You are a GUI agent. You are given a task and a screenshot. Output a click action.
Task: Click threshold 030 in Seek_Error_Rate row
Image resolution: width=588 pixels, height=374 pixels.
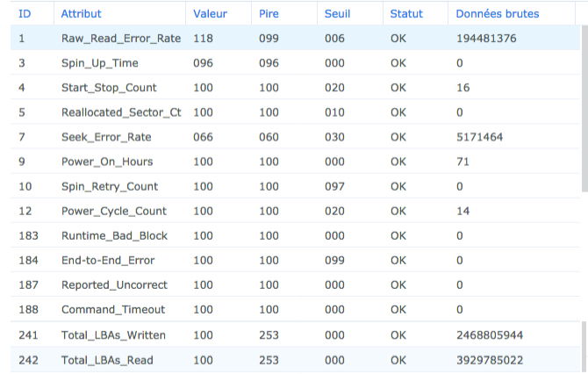click(334, 137)
